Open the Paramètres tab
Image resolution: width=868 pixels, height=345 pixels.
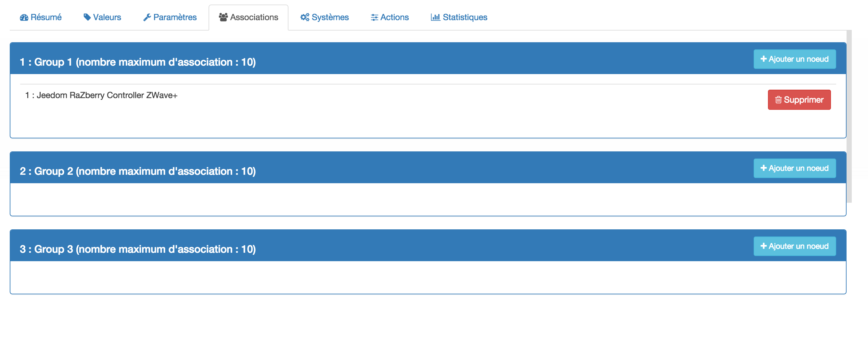tap(170, 17)
